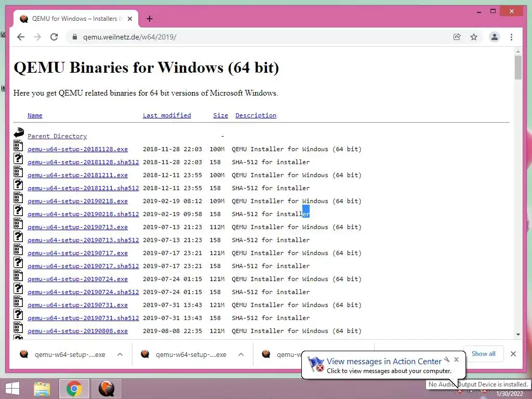Click binary file icon beside 20181211.exe
Viewport: 532px width, 399px height.
[x=18, y=171]
